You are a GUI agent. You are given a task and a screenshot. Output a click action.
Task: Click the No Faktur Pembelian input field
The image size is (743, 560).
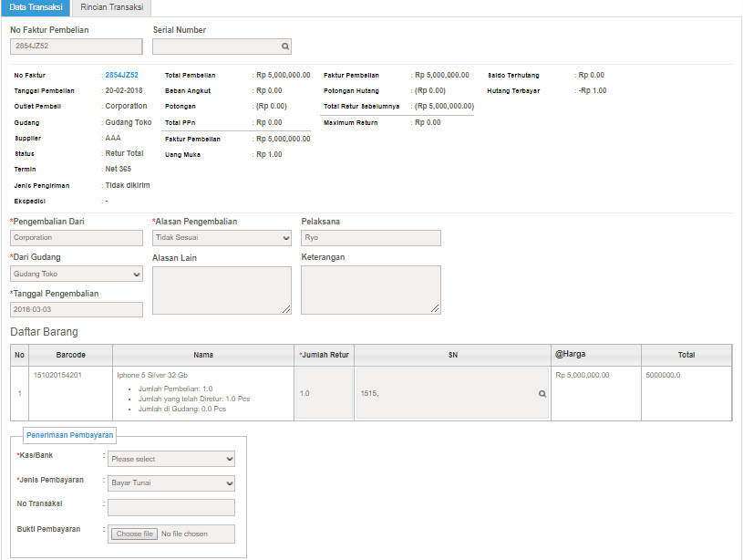pyautogui.click(x=77, y=46)
